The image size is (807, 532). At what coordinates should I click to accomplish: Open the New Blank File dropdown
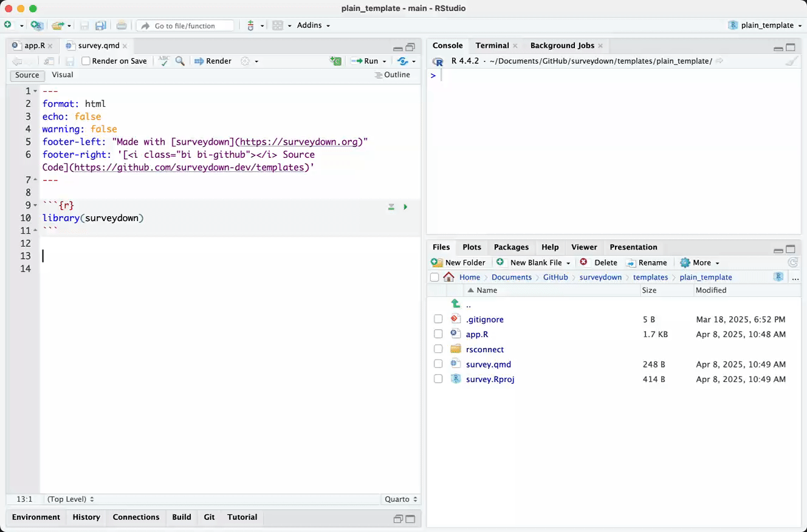pos(569,263)
